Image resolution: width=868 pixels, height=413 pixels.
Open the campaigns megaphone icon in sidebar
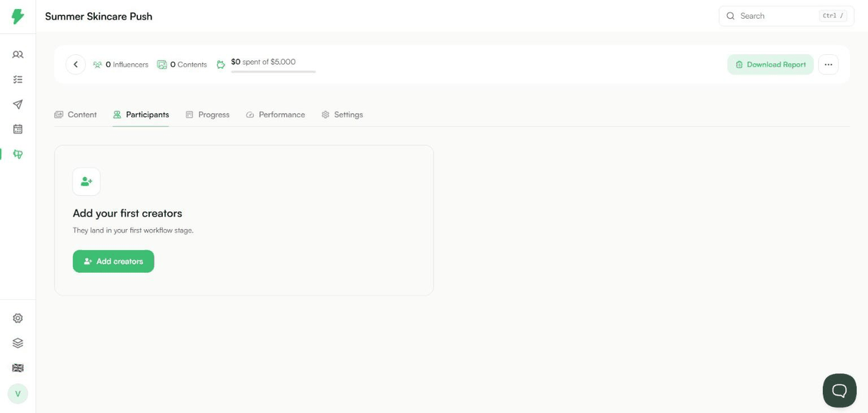click(18, 154)
